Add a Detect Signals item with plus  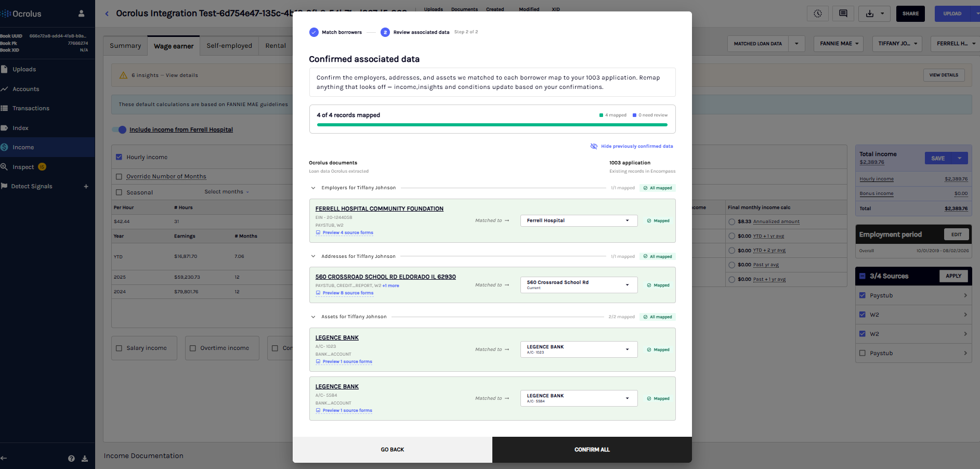point(86,186)
